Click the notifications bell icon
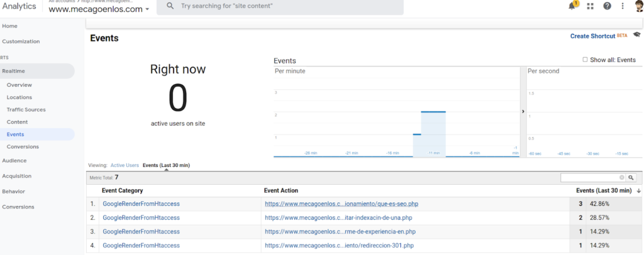The image size is (644, 255). pyautogui.click(x=572, y=6)
